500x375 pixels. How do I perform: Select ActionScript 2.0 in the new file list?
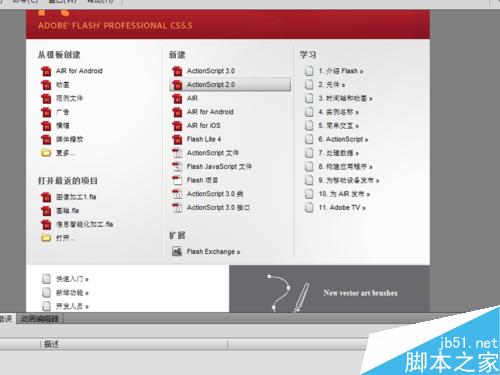coord(230,85)
